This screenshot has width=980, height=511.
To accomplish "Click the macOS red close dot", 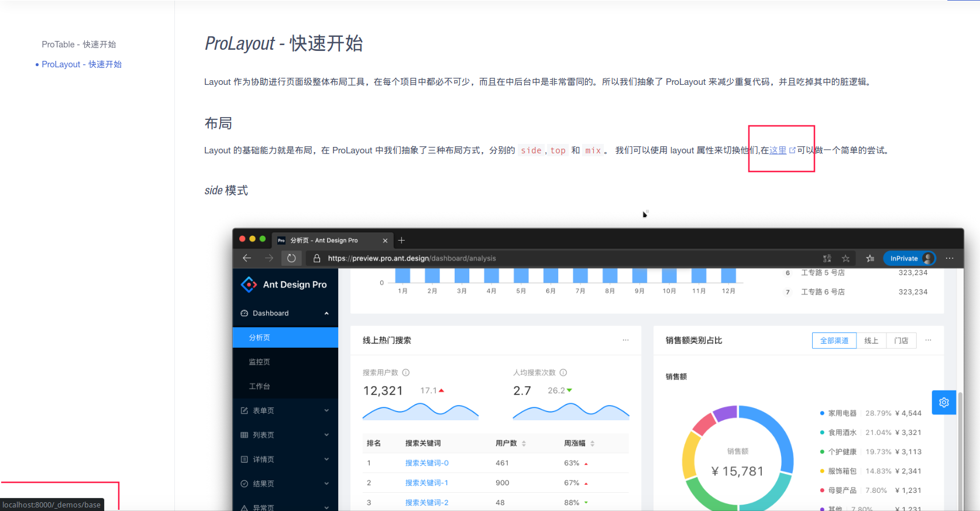I will tap(242, 239).
